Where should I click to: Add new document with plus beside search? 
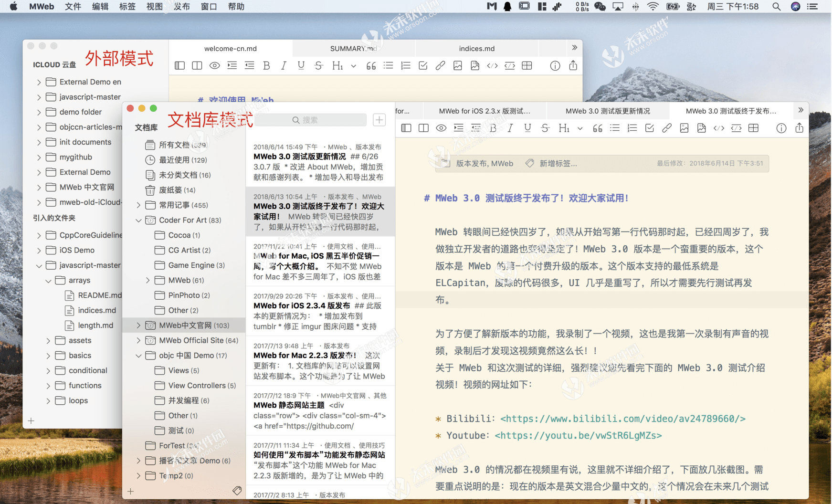tap(379, 120)
